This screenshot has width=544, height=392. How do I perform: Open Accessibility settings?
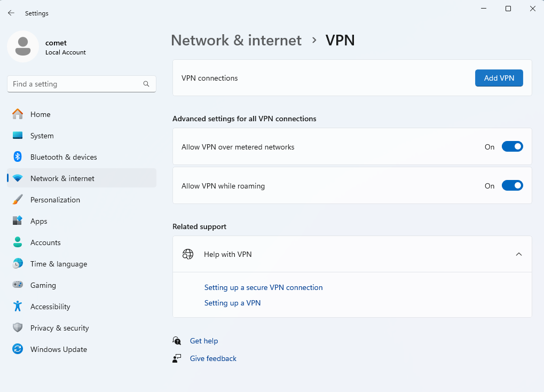coord(82,306)
